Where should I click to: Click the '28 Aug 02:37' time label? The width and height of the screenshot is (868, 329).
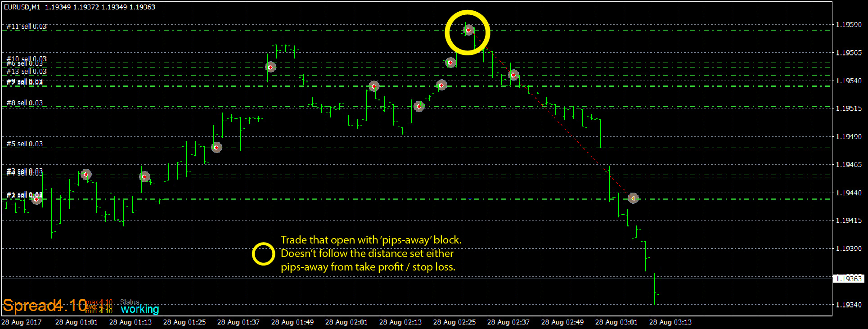click(508, 322)
